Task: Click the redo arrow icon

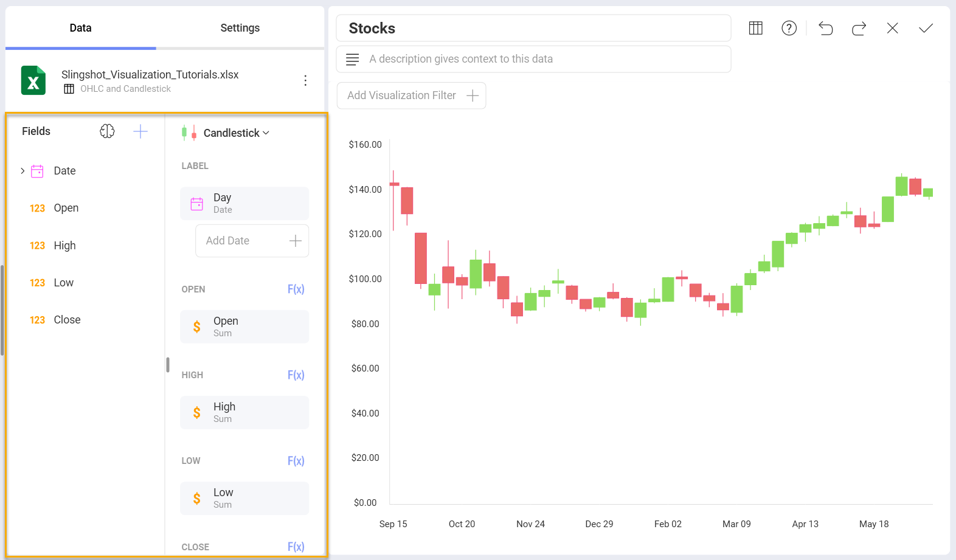Action: coord(859,28)
